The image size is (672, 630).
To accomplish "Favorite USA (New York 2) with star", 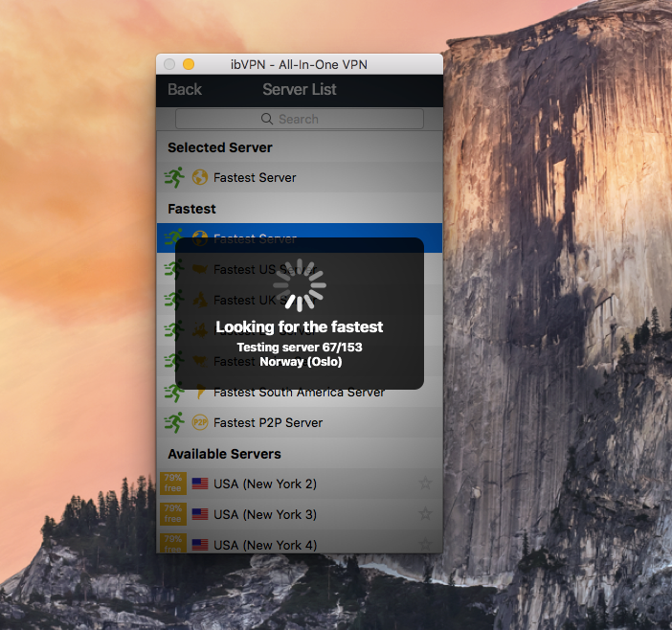I will [x=425, y=484].
